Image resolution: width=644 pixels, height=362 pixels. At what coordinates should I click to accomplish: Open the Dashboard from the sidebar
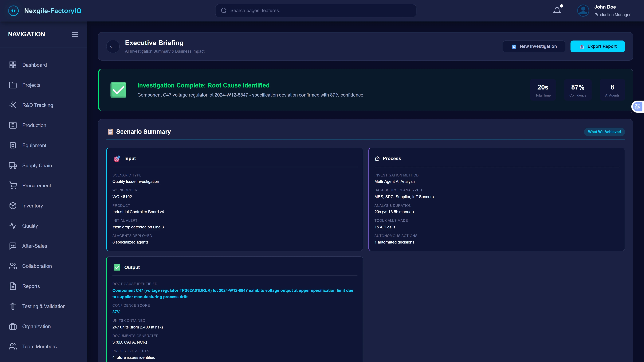click(34, 65)
